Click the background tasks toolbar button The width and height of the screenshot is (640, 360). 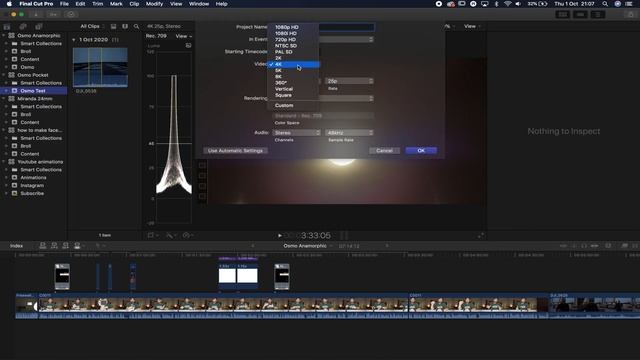click(x=71, y=14)
